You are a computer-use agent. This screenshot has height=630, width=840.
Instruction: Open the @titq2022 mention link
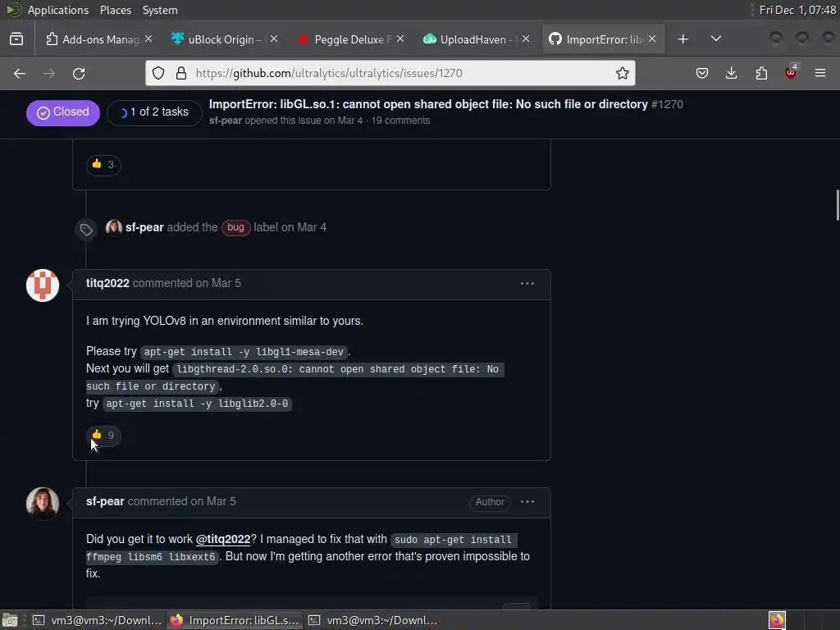[x=223, y=540]
